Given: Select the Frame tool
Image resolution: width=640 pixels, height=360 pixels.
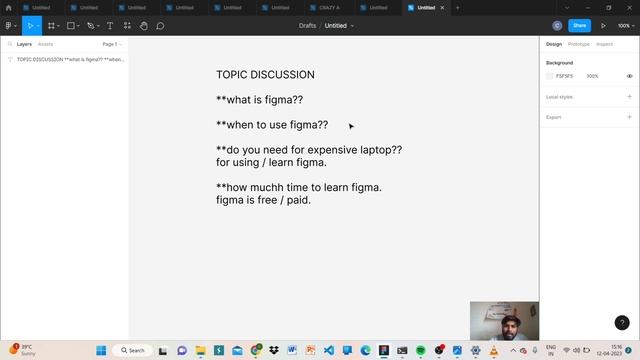Looking at the screenshot, I should pyautogui.click(x=51, y=26).
